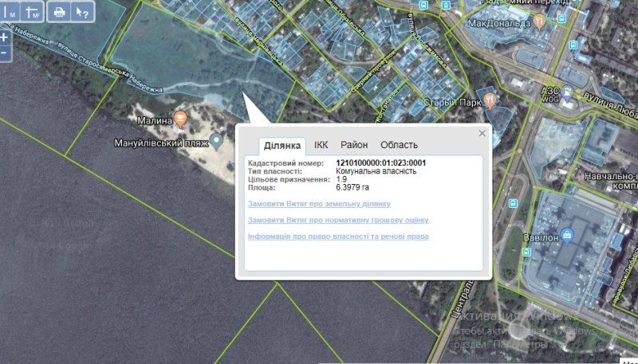This screenshot has height=364, width=638.
Task: Open Замовити Витяг про земельну ділянку link
Action: tap(319, 204)
